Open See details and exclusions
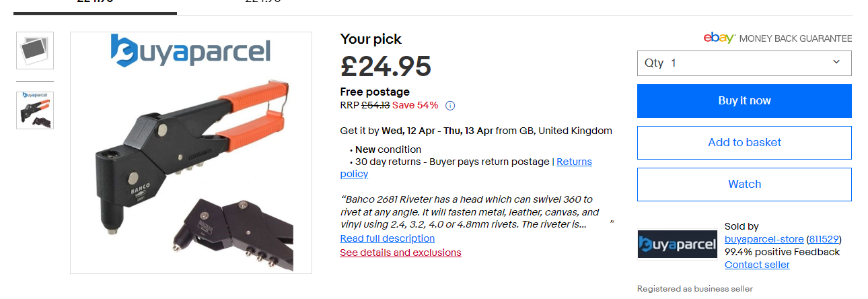Screen dimensions: 868x299 click(x=400, y=253)
